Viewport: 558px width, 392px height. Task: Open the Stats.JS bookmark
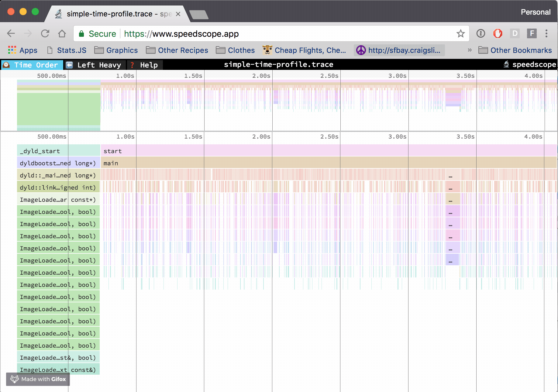(x=67, y=50)
